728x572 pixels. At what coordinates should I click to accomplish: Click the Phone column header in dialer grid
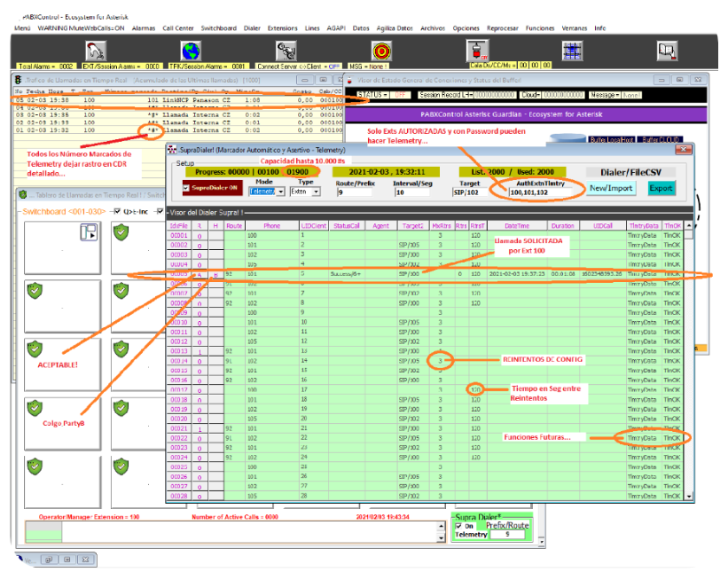point(272,225)
